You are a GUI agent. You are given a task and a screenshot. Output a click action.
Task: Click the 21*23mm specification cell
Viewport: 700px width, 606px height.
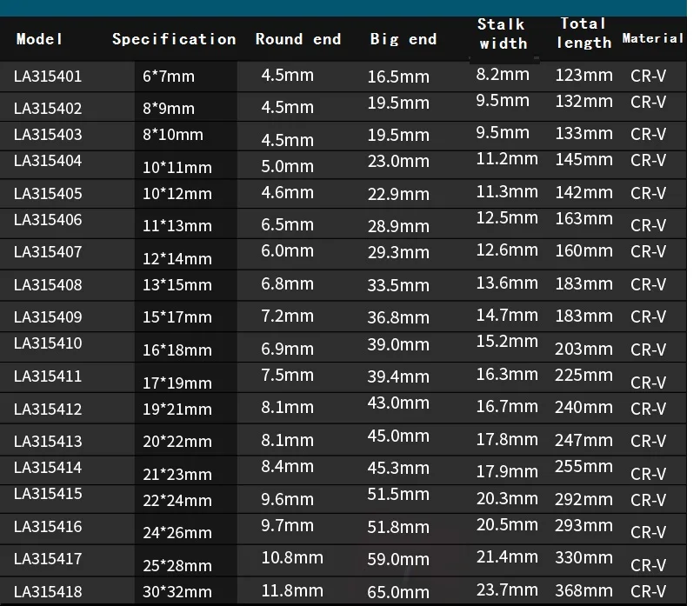(177, 475)
